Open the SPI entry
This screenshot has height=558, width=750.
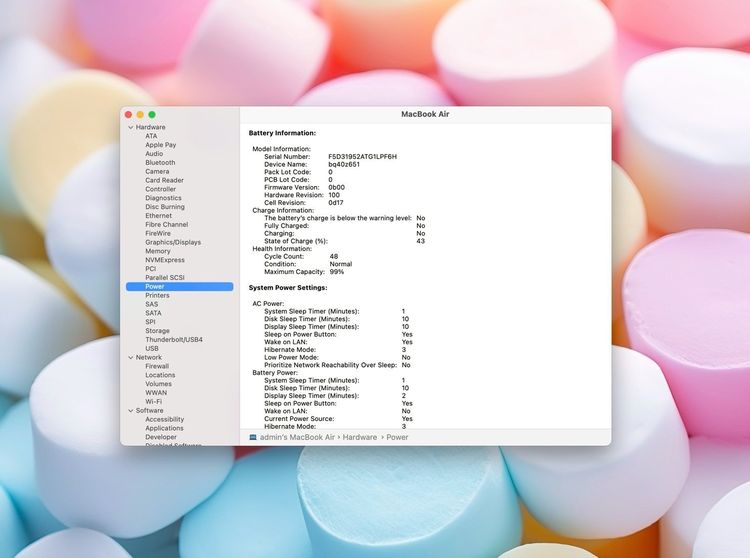pyautogui.click(x=151, y=322)
